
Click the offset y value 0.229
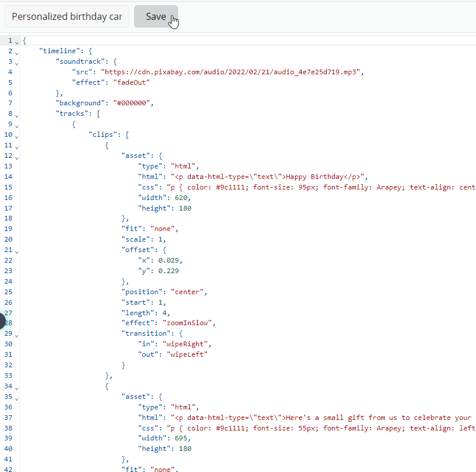pos(169,271)
